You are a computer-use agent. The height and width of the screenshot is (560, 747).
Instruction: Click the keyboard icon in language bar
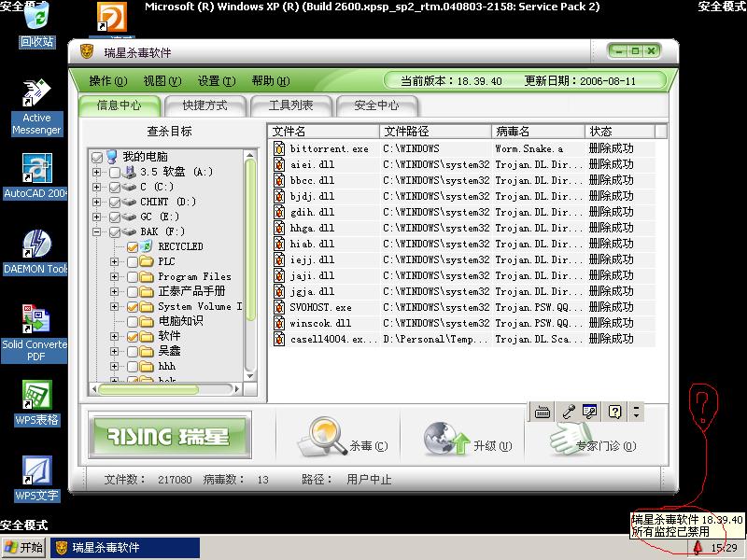click(x=543, y=412)
